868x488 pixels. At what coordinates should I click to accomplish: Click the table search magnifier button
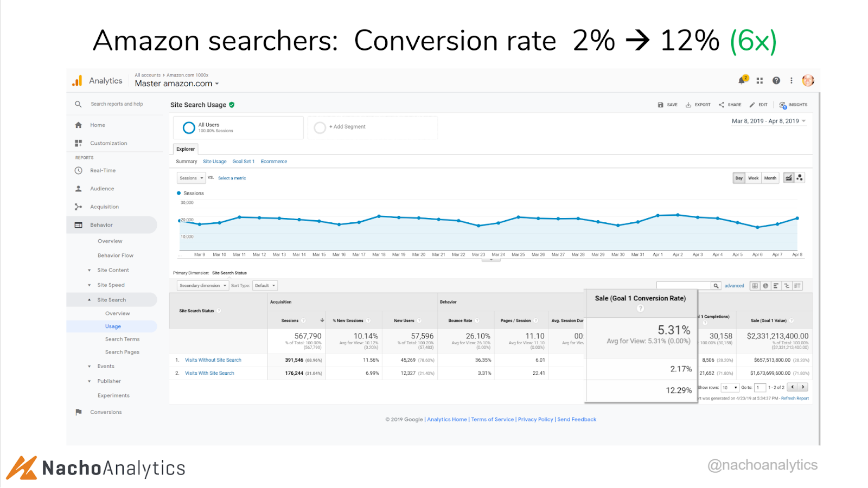click(x=716, y=286)
